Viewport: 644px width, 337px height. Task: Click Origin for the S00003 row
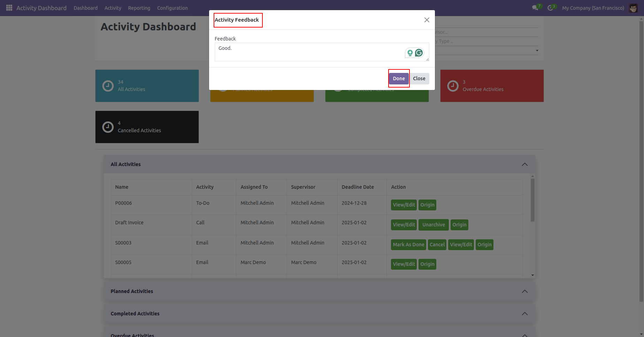tap(484, 245)
